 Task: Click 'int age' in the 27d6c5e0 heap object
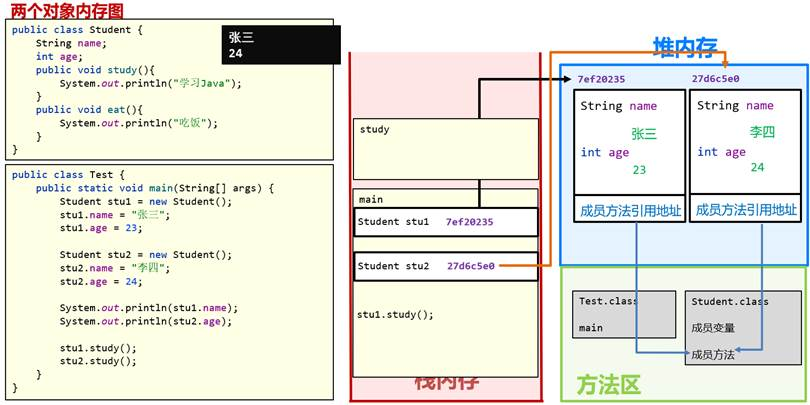click(722, 152)
